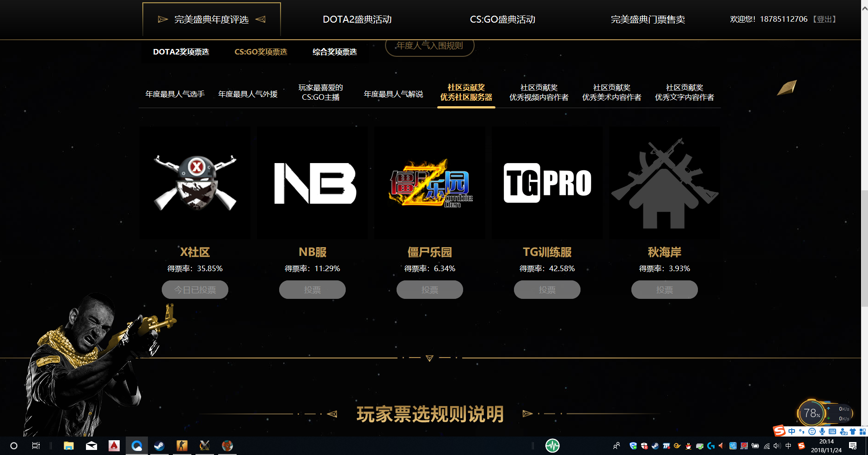The height and width of the screenshot is (455, 868).
Task: Click the gold paper-plane navigation icon
Action: [787, 88]
